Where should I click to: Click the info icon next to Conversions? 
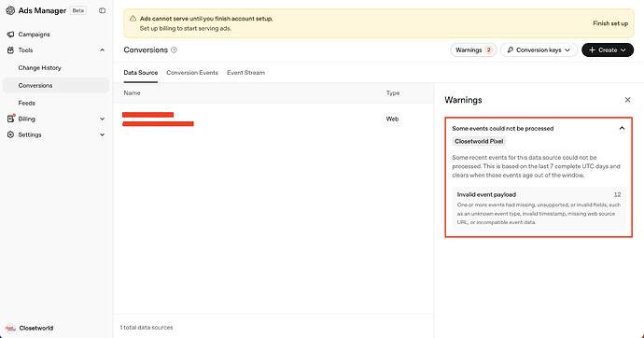(x=174, y=50)
